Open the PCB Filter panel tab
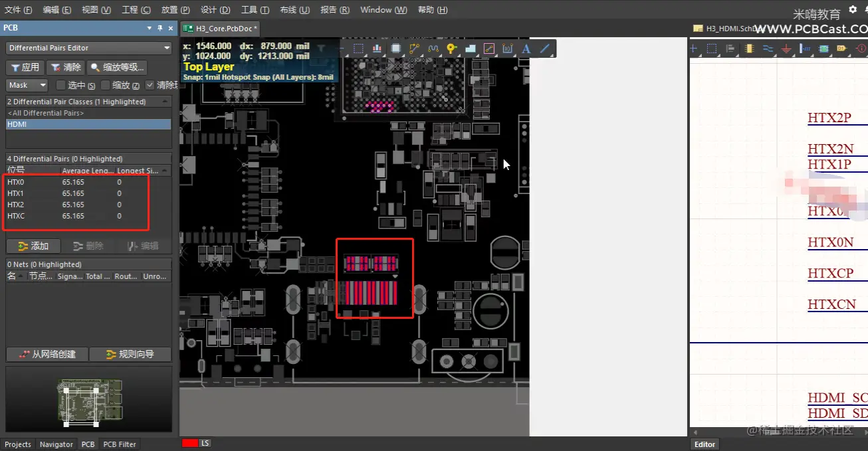This screenshot has height=451, width=868. coord(120,444)
